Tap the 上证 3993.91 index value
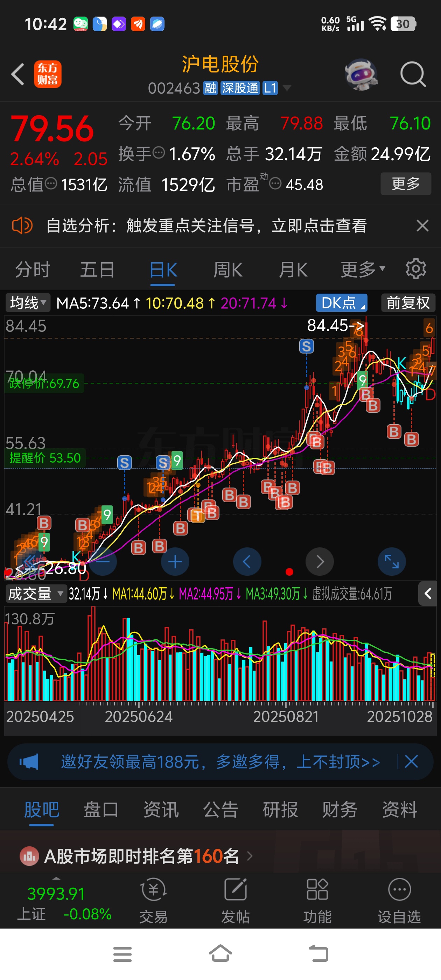This screenshot has height=980, width=441. (x=56, y=894)
